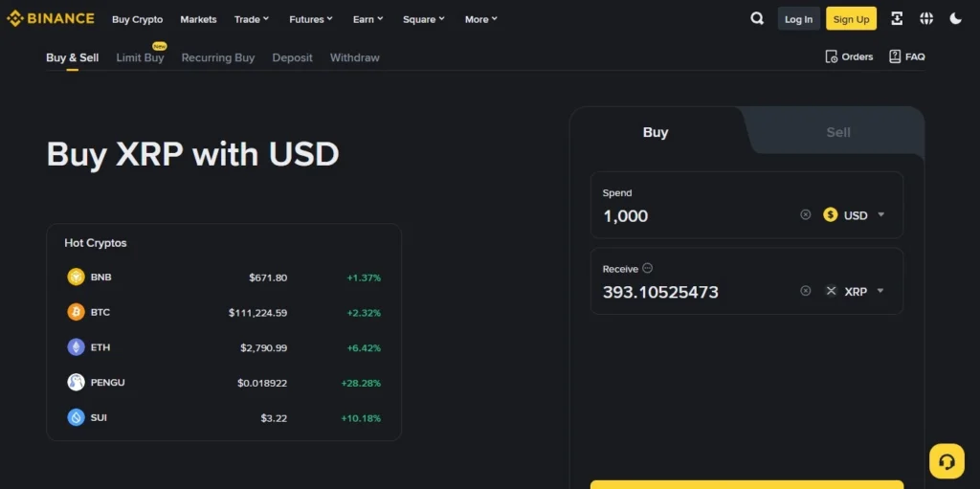Image resolution: width=980 pixels, height=489 pixels.
Task: Open the Deposit tab
Action: pos(293,57)
